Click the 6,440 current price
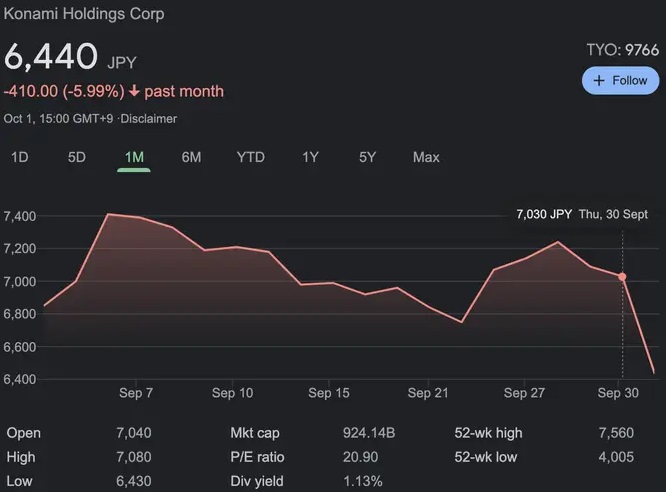 [x=51, y=57]
